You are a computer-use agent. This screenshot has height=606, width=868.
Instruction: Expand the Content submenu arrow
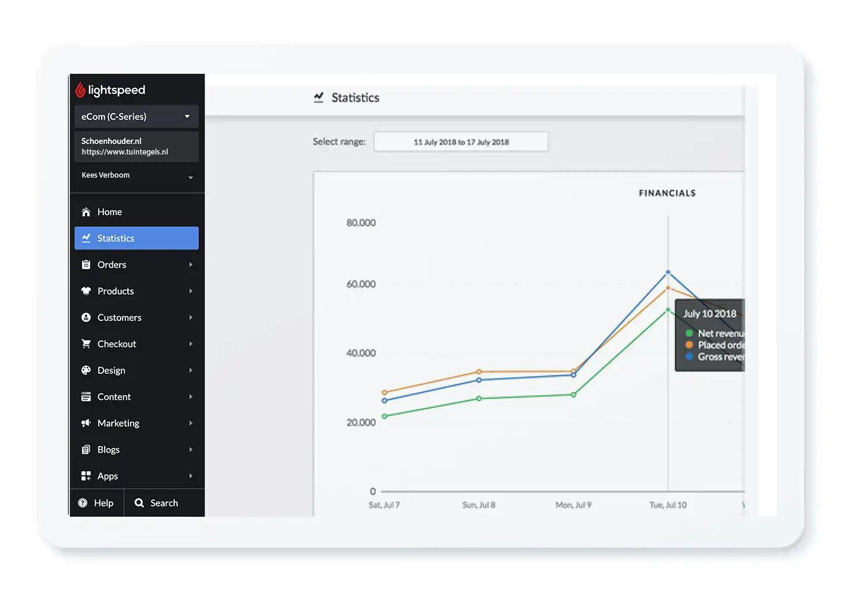click(x=191, y=397)
